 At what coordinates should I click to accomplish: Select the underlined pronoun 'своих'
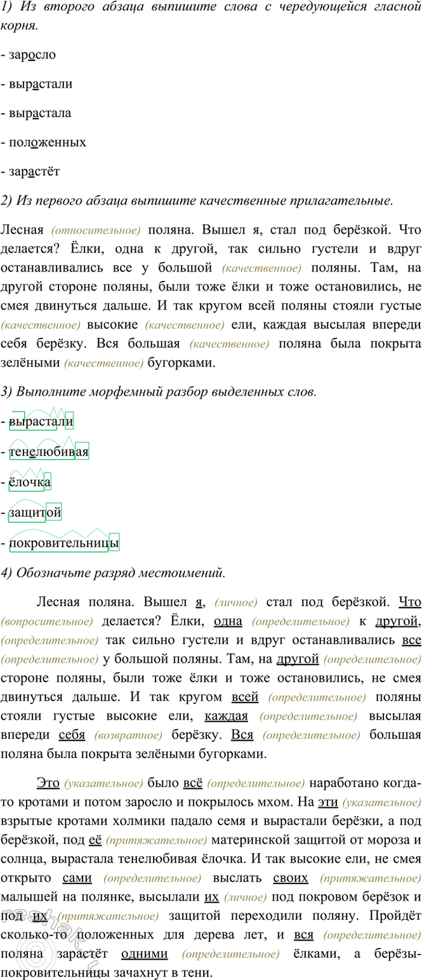290,878
